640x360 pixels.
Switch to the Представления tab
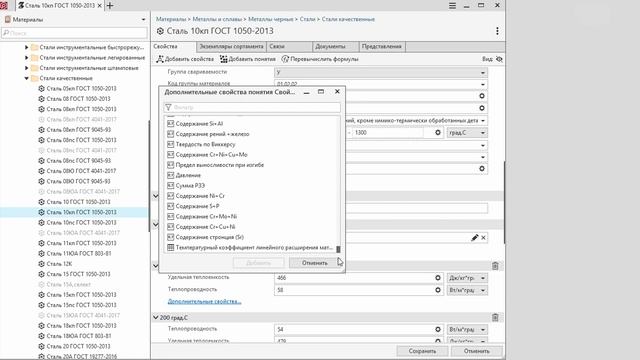(x=382, y=47)
